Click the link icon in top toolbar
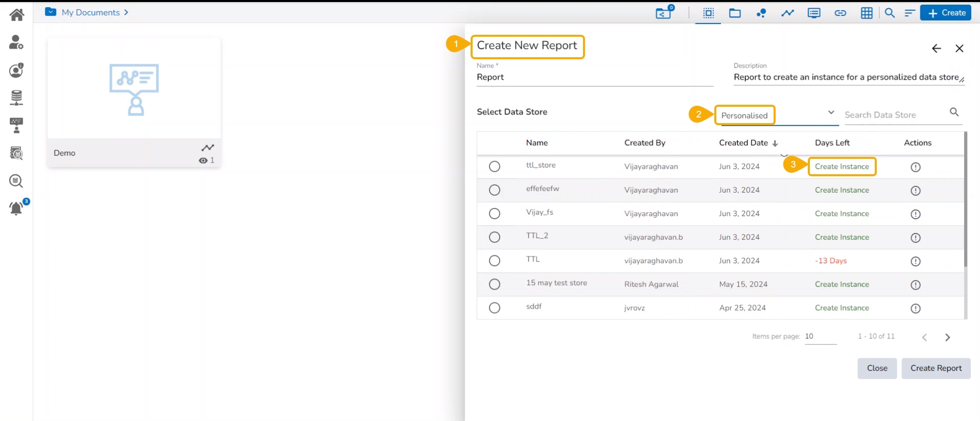The image size is (980, 421). point(840,13)
